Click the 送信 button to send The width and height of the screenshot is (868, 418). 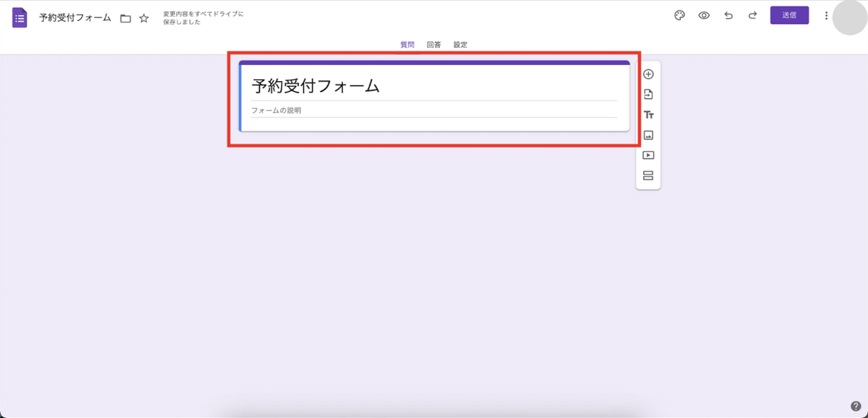click(x=790, y=15)
